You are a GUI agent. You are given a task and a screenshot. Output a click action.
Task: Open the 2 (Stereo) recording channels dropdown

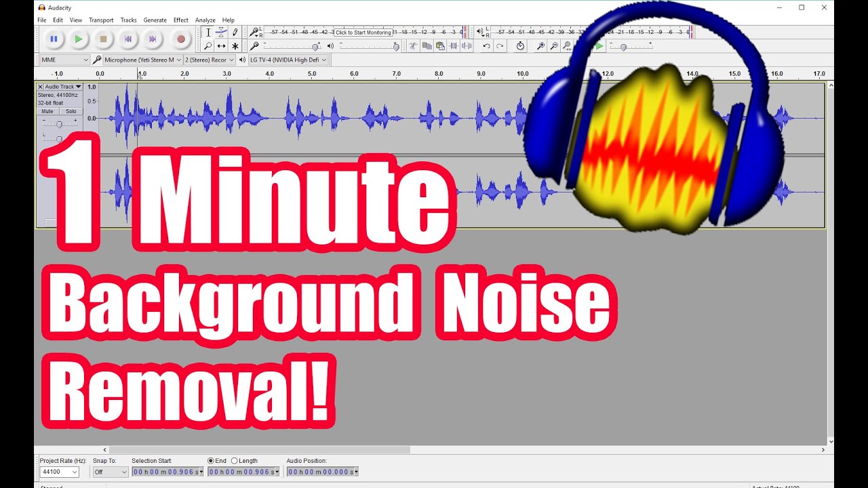(x=210, y=60)
